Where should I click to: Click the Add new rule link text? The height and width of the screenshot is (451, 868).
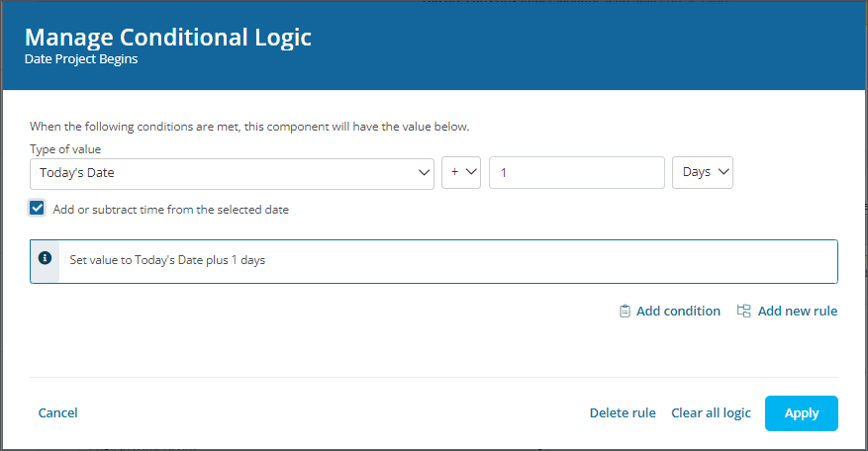click(797, 311)
